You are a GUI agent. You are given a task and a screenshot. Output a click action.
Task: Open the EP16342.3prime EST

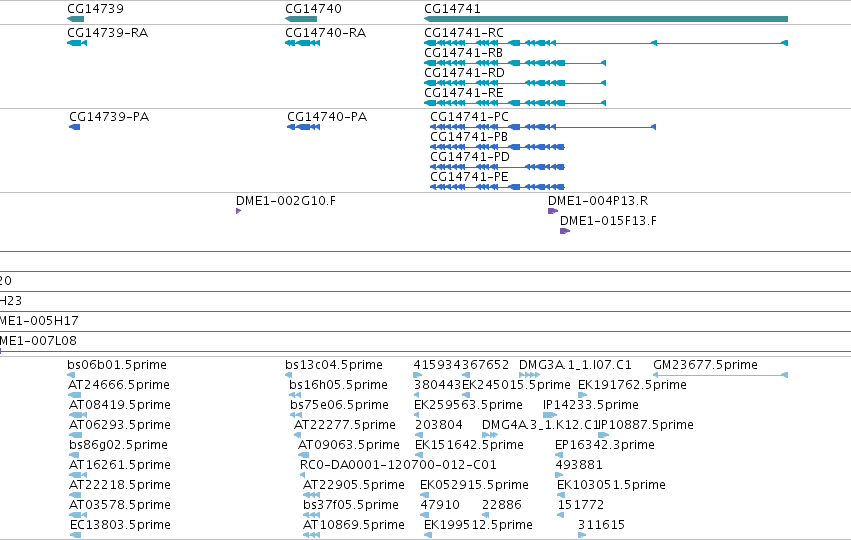[x=605, y=445]
